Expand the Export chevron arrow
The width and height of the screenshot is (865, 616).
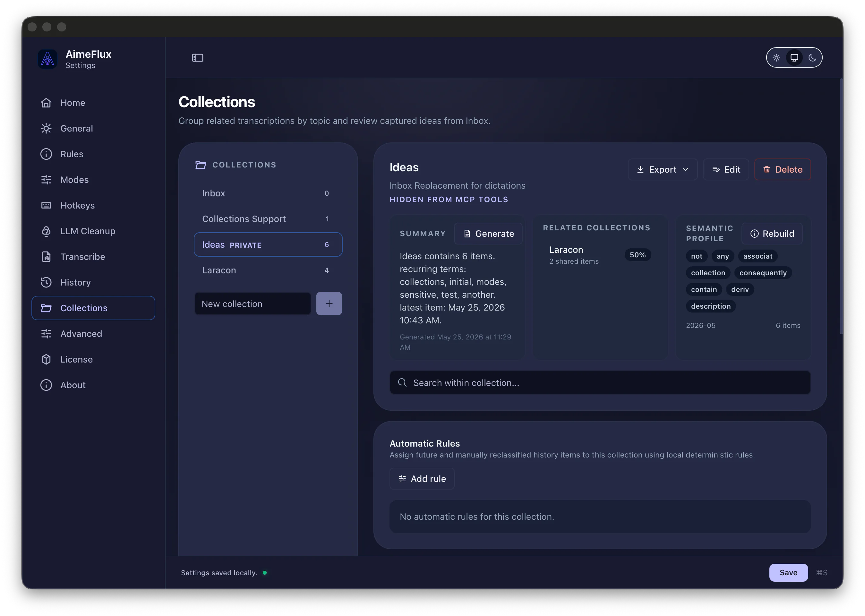tap(685, 169)
